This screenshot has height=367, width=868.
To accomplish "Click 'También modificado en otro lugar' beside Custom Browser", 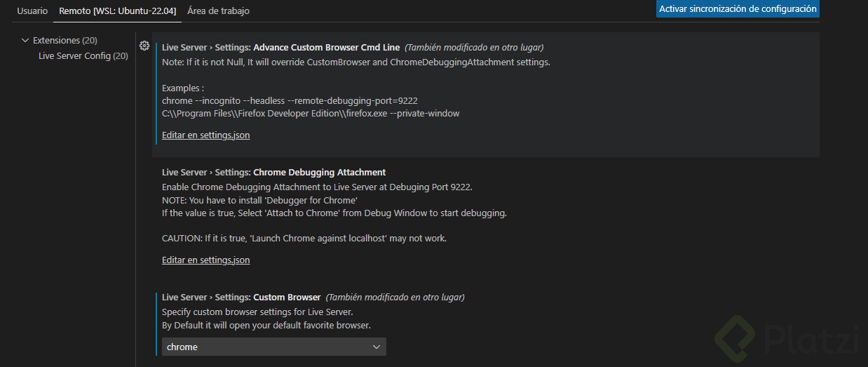I will tap(395, 298).
